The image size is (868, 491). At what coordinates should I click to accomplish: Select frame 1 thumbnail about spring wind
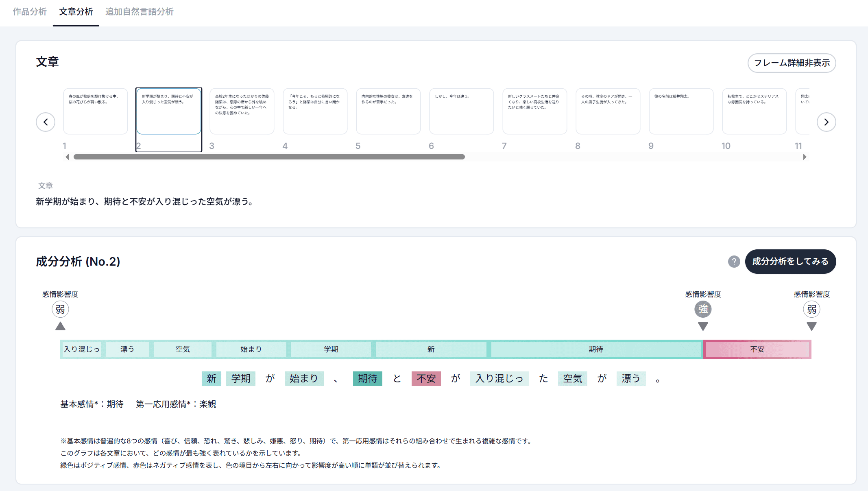coord(96,111)
